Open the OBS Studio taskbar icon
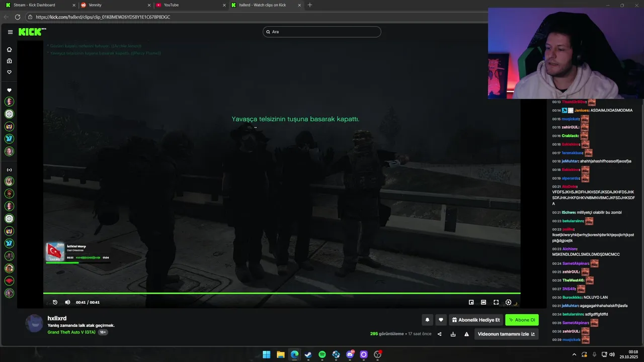Screen dimensions: 644x362 pos(377,354)
